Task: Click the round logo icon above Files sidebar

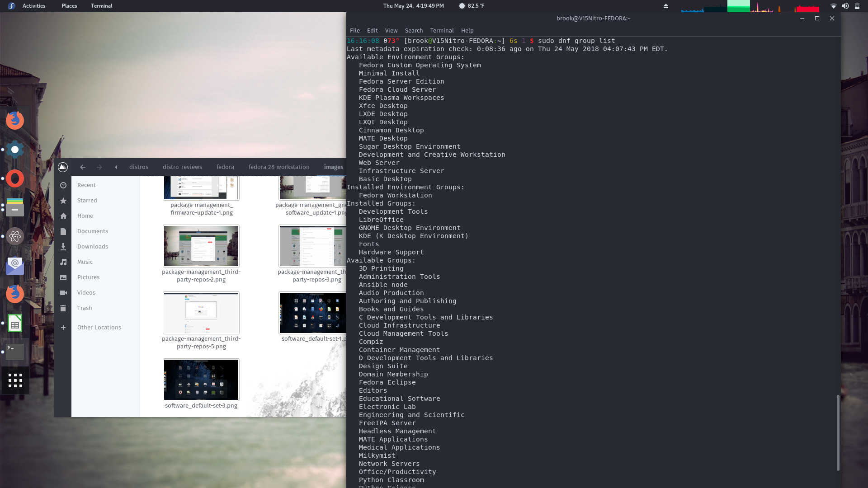Action: (63, 167)
